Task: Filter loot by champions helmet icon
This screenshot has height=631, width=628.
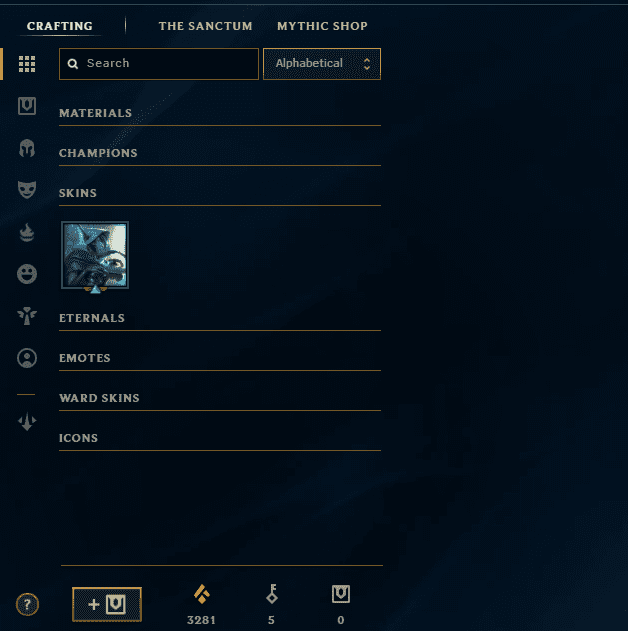Action: pos(27,148)
